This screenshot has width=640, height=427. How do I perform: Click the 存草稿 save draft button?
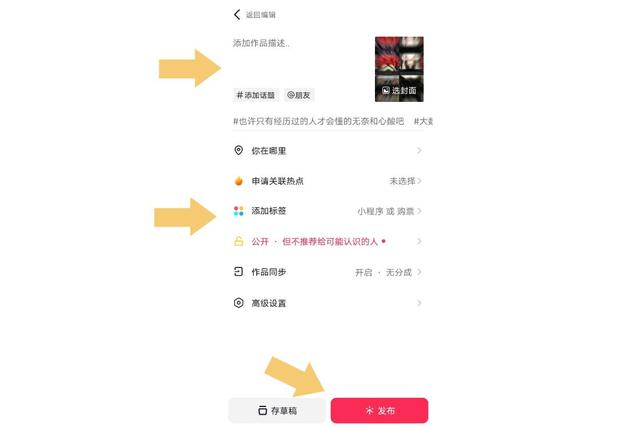(277, 410)
